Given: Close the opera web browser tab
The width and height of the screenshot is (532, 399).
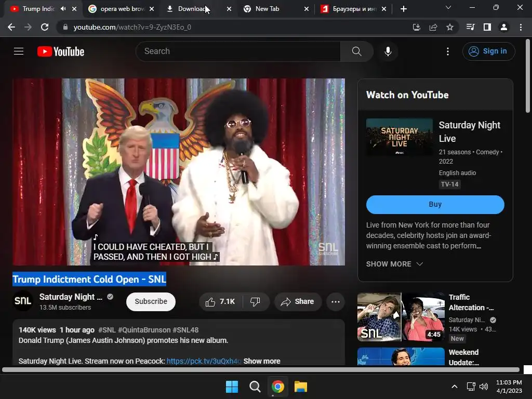Looking at the screenshot, I should (x=152, y=9).
